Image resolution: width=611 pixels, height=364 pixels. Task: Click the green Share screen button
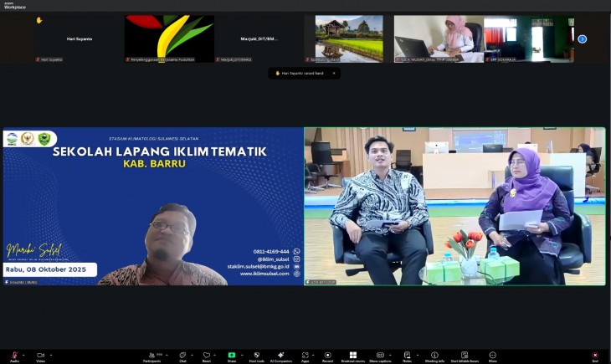pyautogui.click(x=231, y=356)
